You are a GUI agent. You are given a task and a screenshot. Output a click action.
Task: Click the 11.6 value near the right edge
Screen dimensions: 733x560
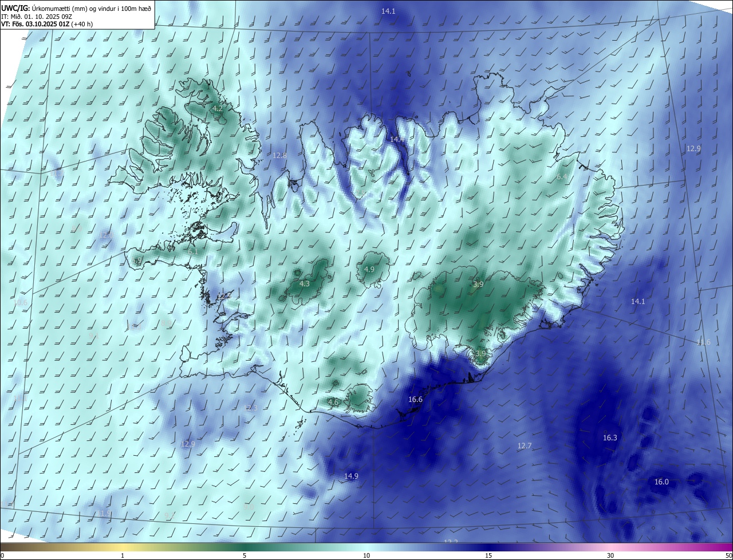click(703, 342)
